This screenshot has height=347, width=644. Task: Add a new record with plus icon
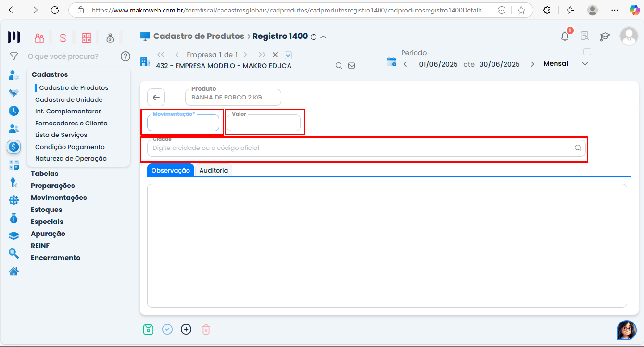click(186, 329)
